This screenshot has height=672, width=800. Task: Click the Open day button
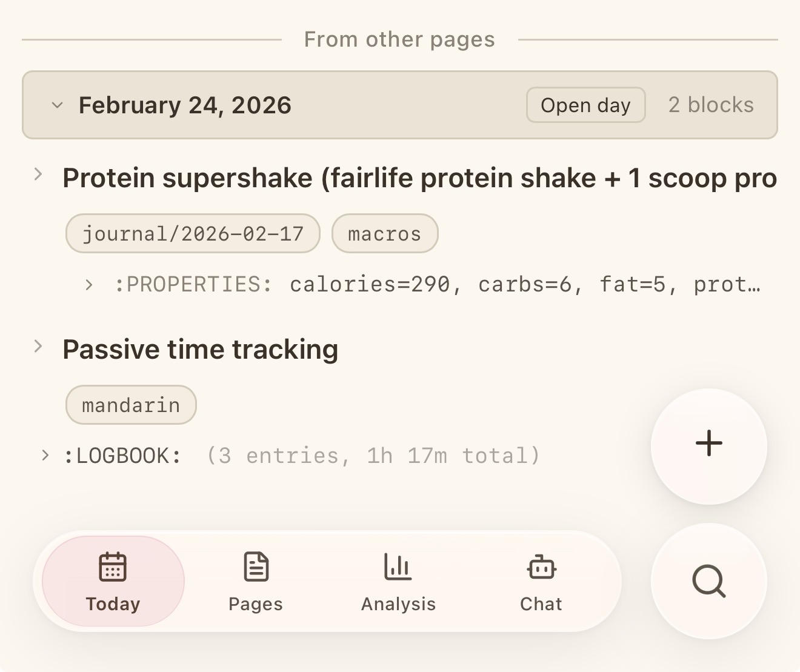tap(585, 105)
